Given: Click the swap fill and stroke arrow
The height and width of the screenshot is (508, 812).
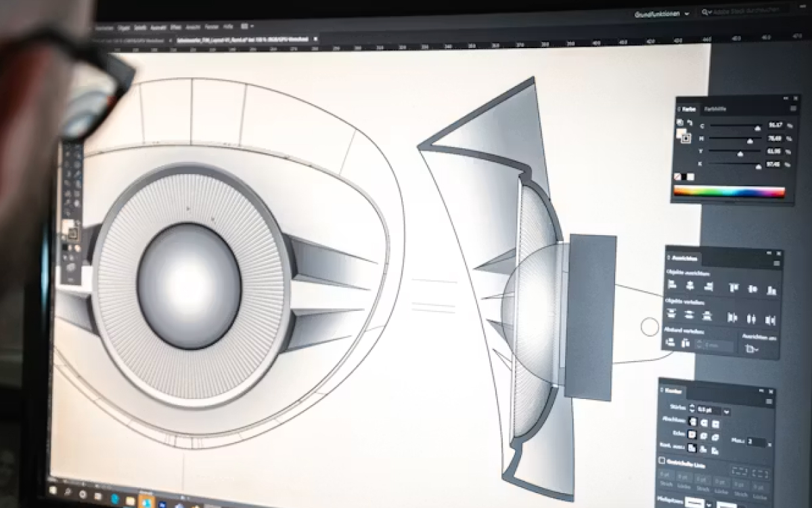Looking at the screenshot, I should click(689, 123).
